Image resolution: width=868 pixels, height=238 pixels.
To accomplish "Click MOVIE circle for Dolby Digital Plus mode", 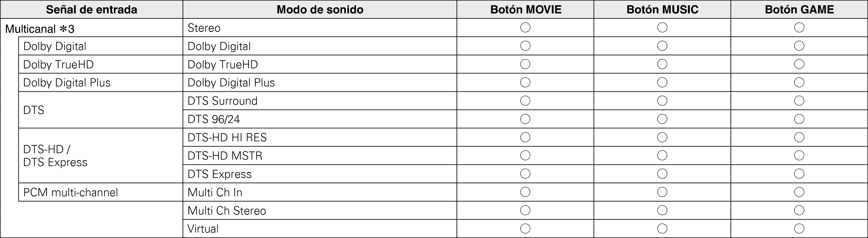I will coord(525,83).
